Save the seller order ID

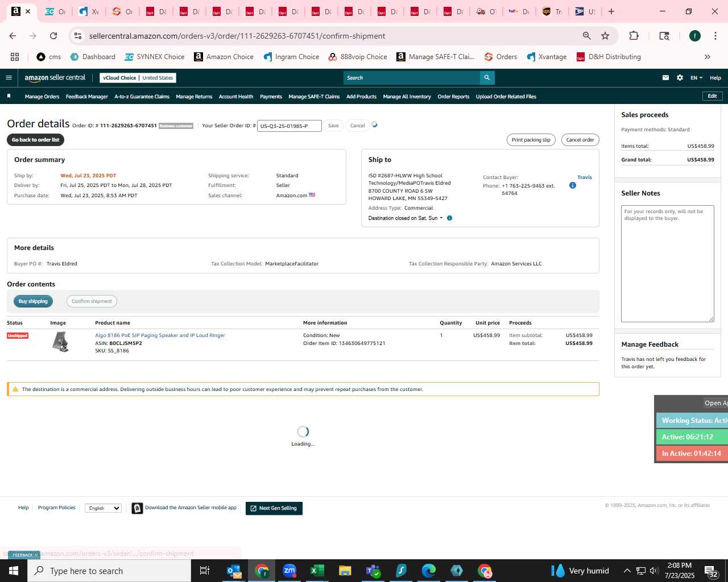click(333, 126)
